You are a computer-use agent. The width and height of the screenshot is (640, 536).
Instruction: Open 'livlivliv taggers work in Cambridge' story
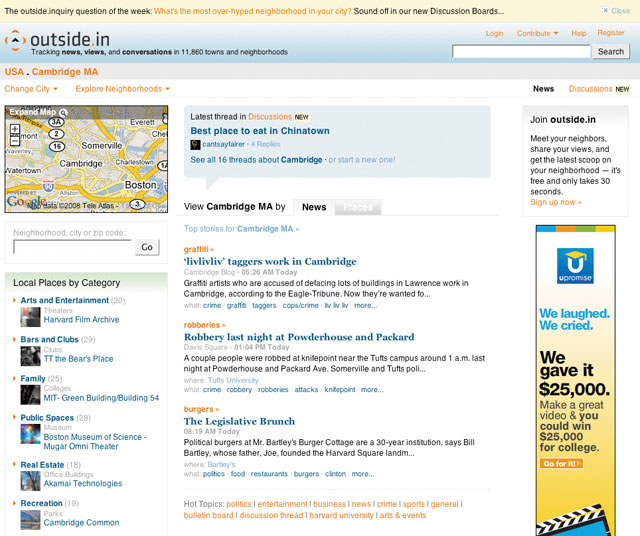[x=270, y=261]
